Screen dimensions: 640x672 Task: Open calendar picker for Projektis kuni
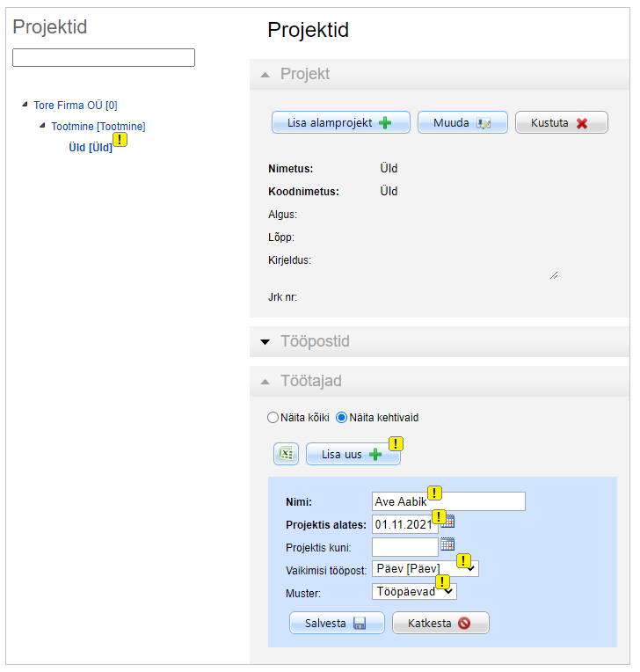click(x=447, y=544)
